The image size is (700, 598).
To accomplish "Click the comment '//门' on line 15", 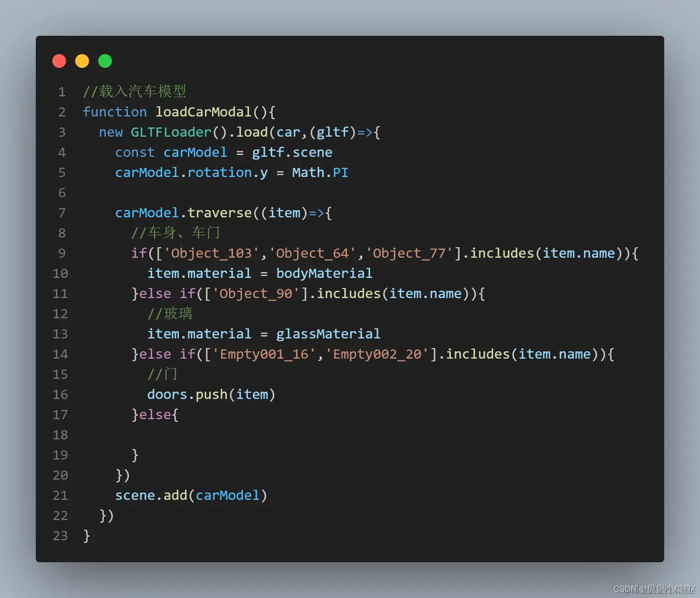I will (x=162, y=374).
